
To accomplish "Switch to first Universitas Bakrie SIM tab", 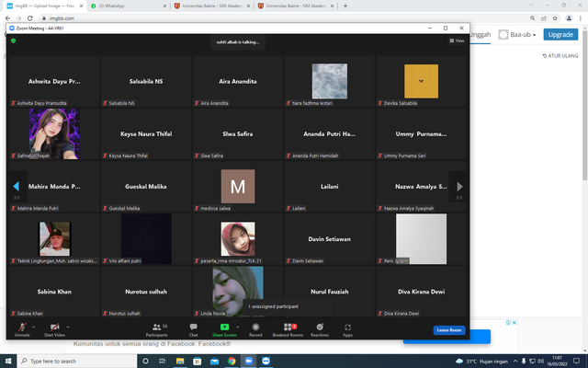I will tap(212, 6).
